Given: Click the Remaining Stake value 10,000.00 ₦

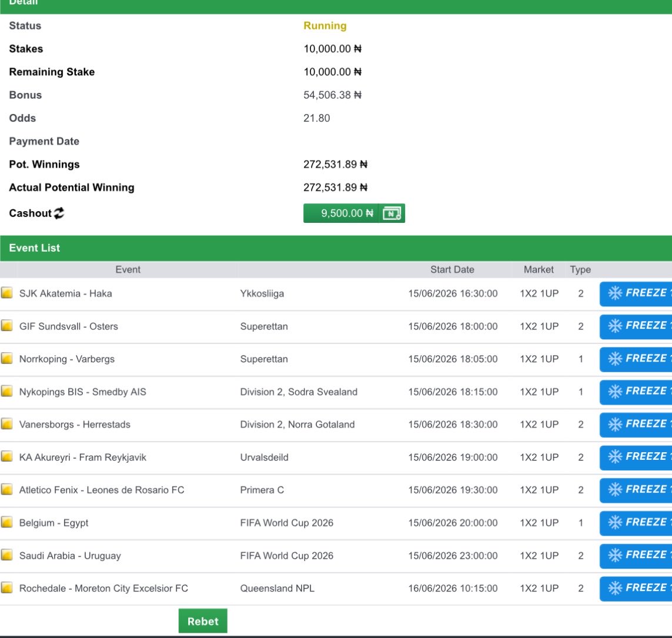Looking at the screenshot, I should 333,72.
